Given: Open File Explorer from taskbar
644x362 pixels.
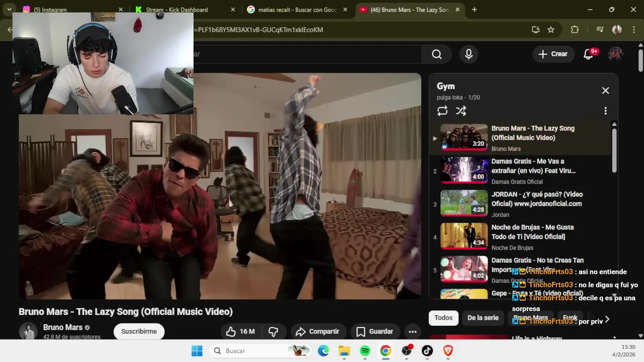Looking at the screenshot, I should (x=344, y=351).
